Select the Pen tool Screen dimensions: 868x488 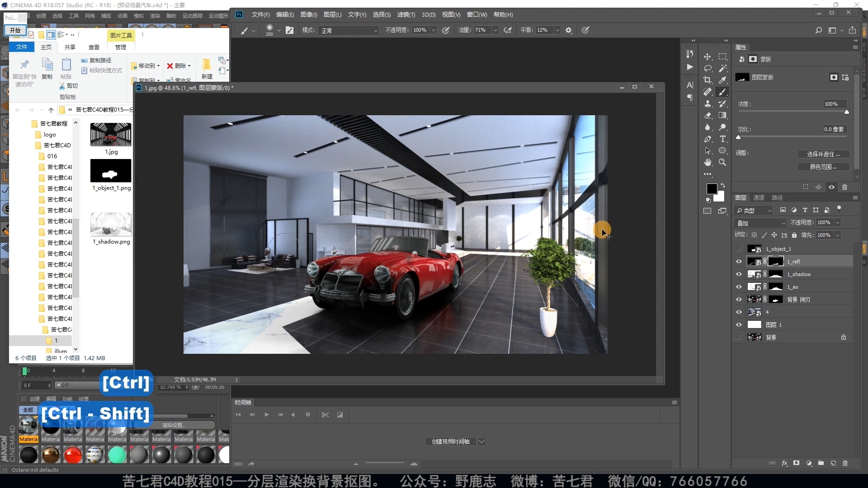coord(708,139)
